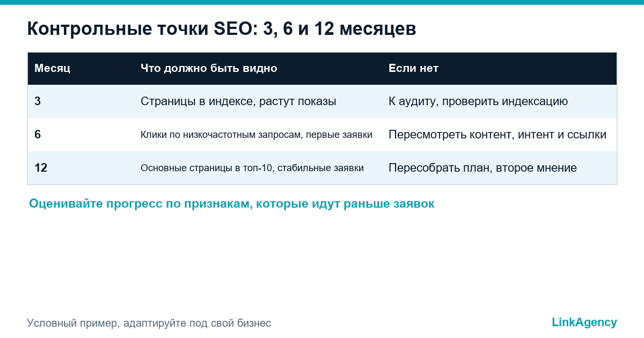Viewport: 644px width, 338px height.
Task: Select the cell 'Клики по низкочастотным запросам, первые заявки'
Action: tap(257, 135)
